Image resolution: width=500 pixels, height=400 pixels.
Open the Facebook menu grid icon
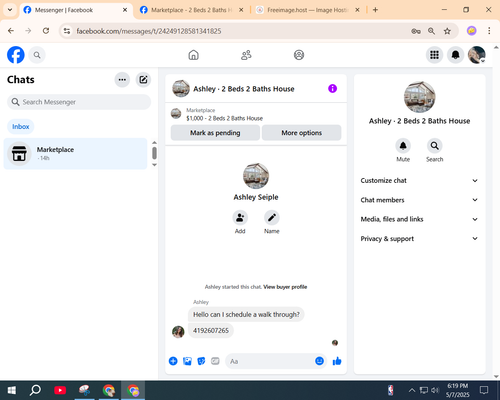[x=434, y=55]
